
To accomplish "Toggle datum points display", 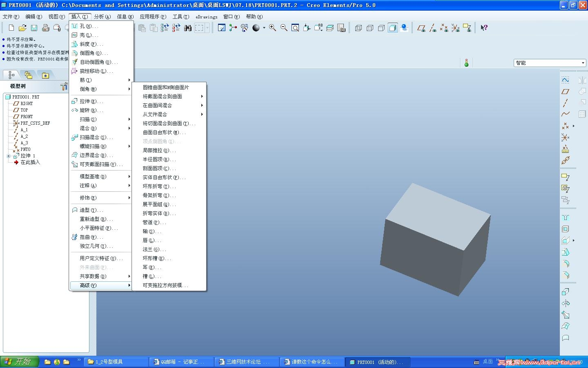I will 444,28.
